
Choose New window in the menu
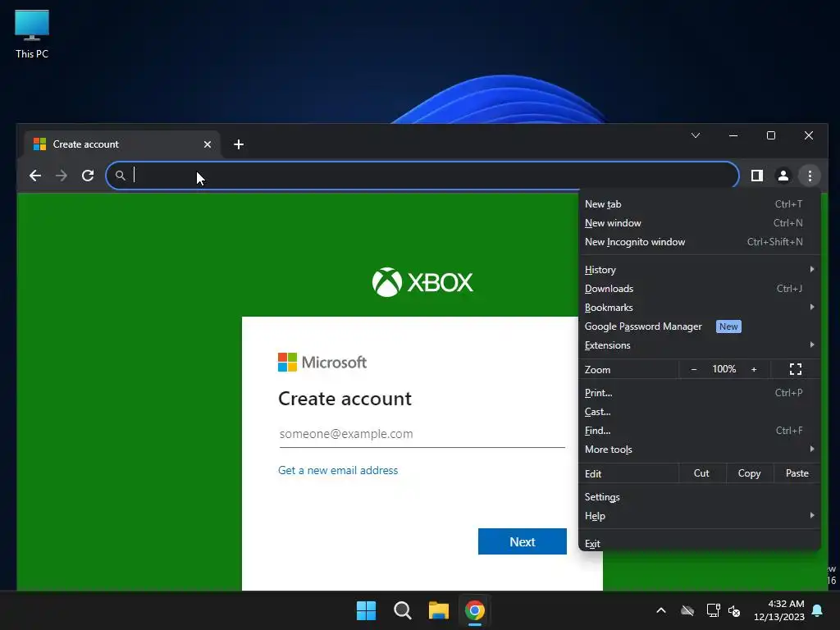click(x=700, y=223)
